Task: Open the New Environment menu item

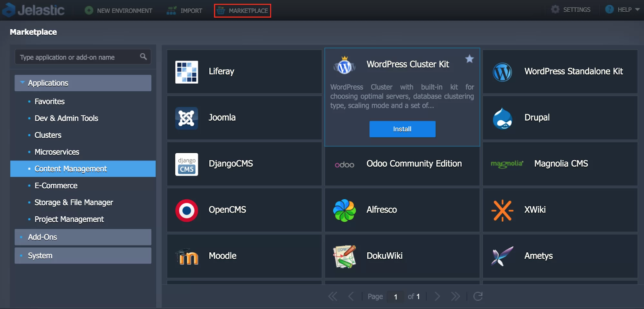Action: pyautogui.click(x=118, y=10)
